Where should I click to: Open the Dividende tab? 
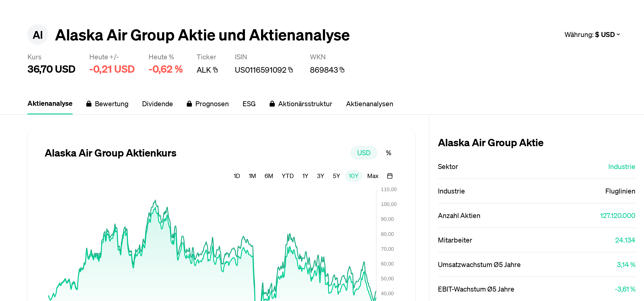158,104
